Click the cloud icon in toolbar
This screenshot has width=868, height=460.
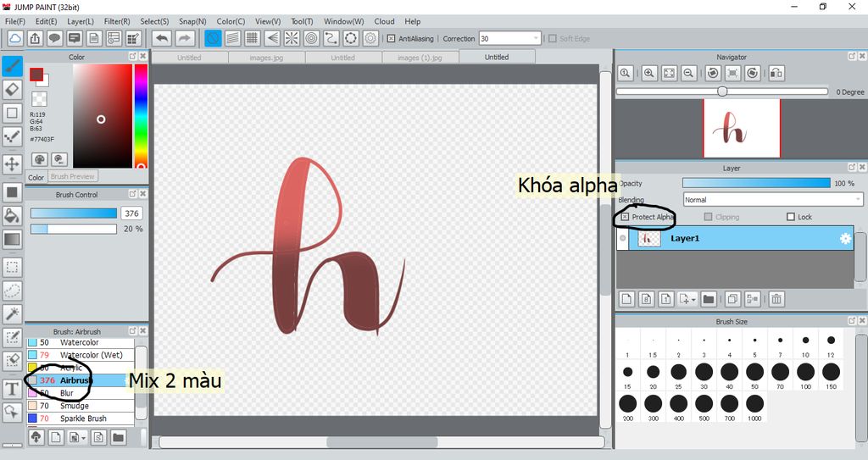point(15,38)
